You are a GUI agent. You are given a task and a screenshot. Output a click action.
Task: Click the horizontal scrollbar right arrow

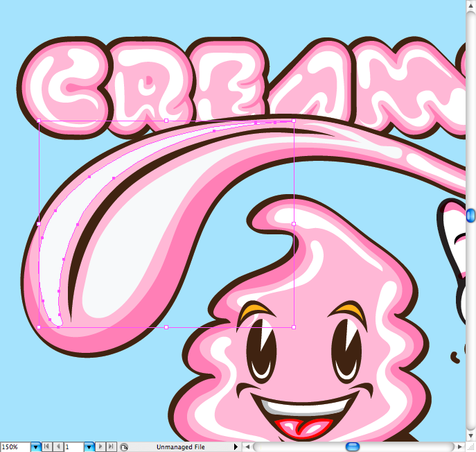pos(461,447)
